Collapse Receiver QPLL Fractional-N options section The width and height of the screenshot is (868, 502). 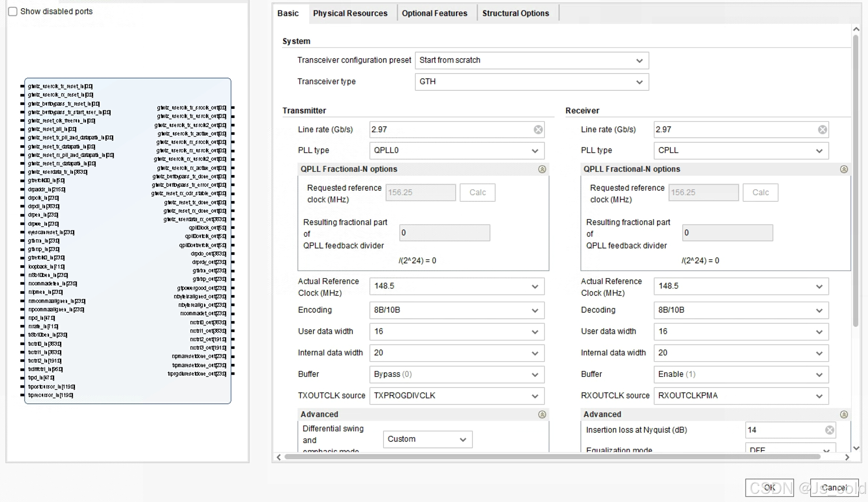click(843, 169)
